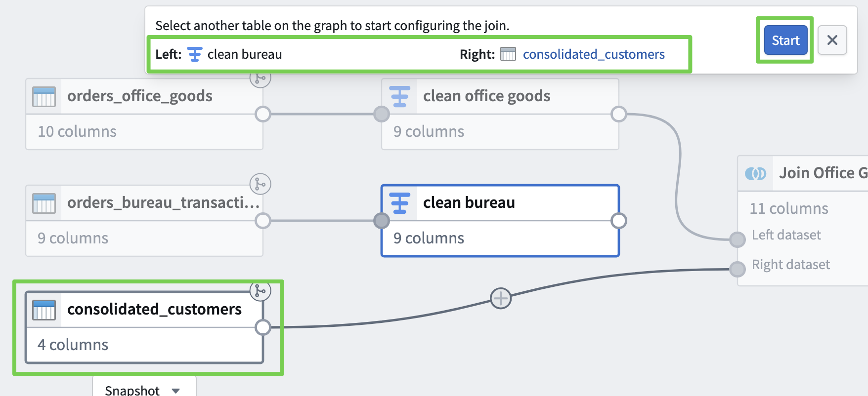Viewport: 868px width, 396px height.
Task: Click the plus icon on the connection line
Action: pyautogui.click(x=500, y=298)
